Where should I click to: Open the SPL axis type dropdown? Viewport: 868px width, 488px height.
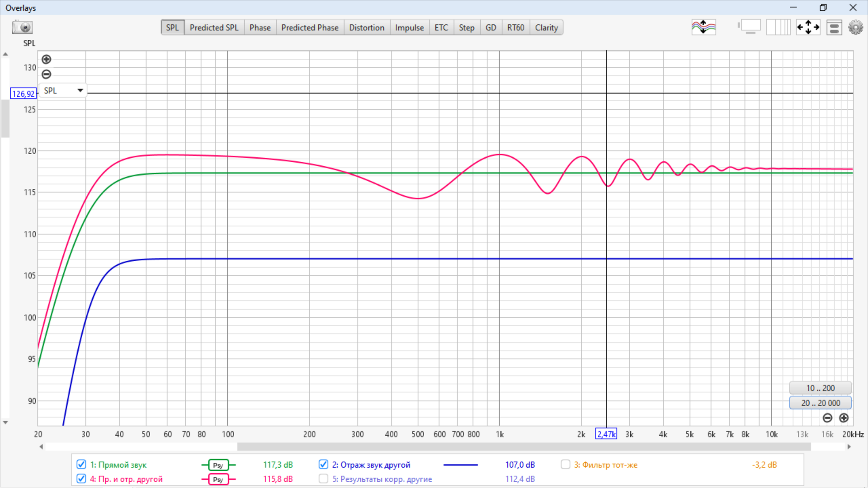point(63,90)
